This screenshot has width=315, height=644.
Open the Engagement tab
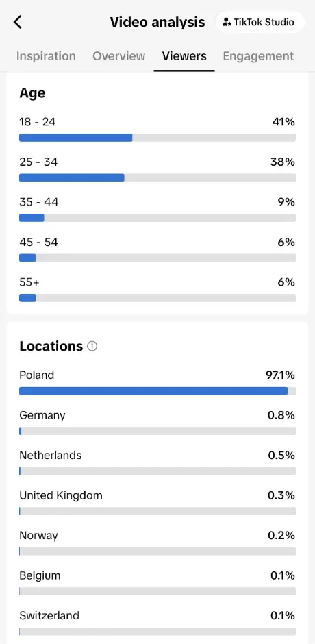tap(258, 56)
